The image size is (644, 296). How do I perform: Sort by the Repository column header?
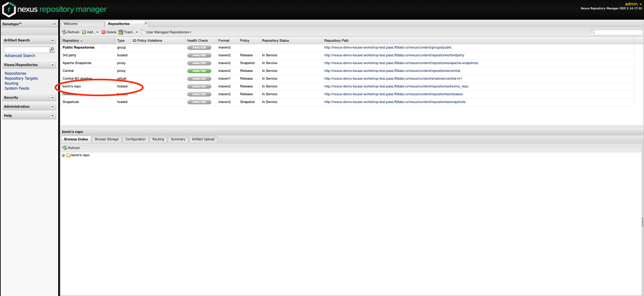(x=88, y=40)
